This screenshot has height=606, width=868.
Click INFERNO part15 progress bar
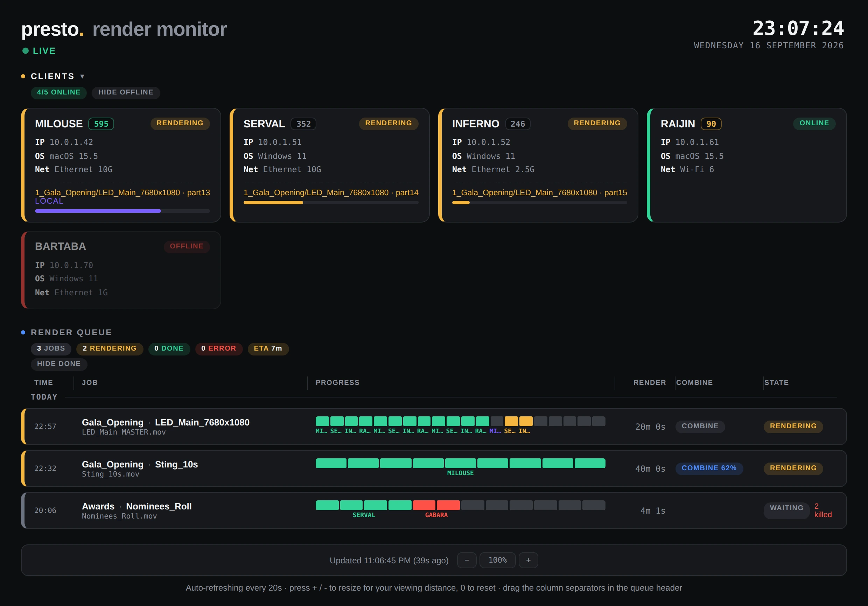(539, 203)
